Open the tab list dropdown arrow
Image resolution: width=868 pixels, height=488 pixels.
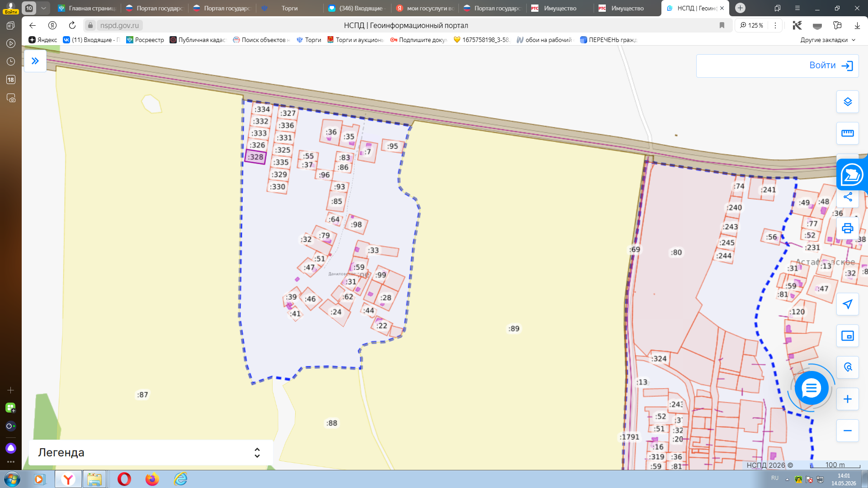click(x=43, y=8)
